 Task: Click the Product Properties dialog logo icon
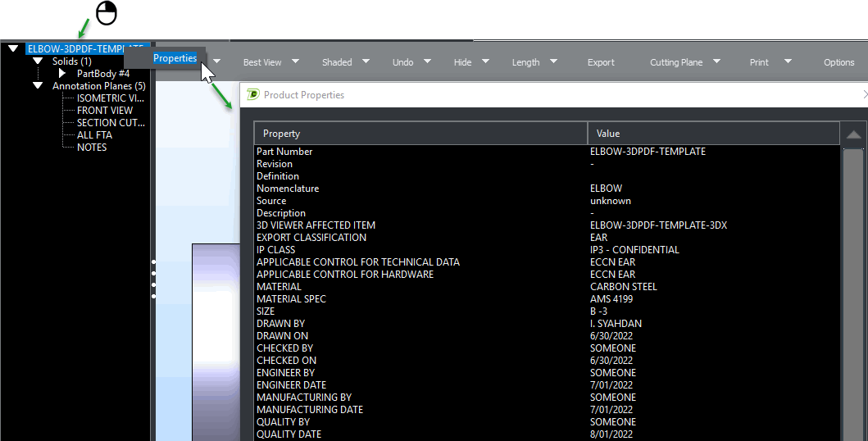pyautogui.click(x=253, y=94)
